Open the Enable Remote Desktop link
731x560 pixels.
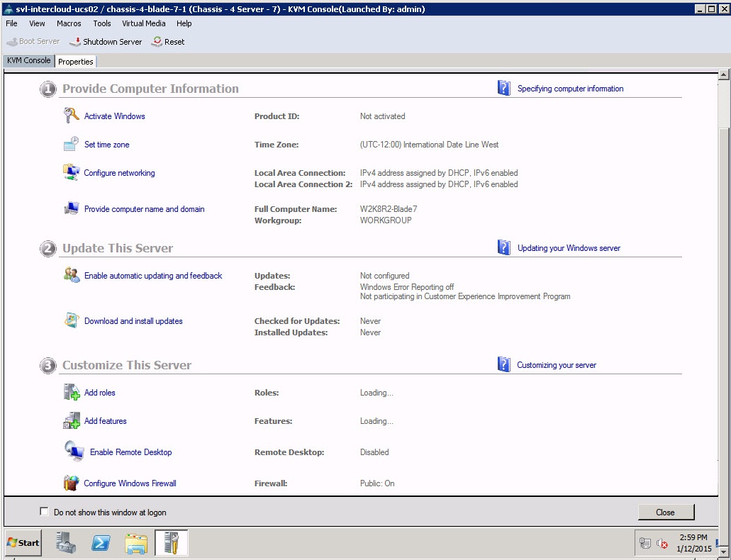coord(131,452)
